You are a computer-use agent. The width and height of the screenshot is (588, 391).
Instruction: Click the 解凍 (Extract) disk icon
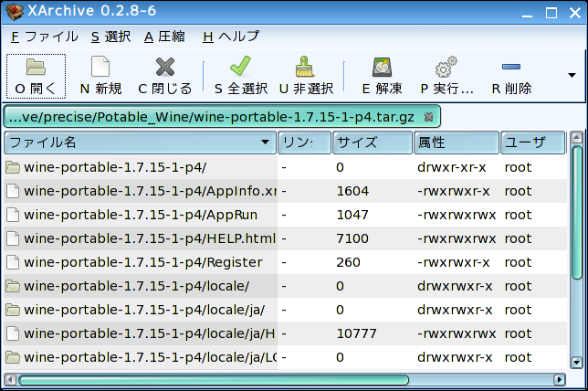pyautogui.click(x=383, y=68)
